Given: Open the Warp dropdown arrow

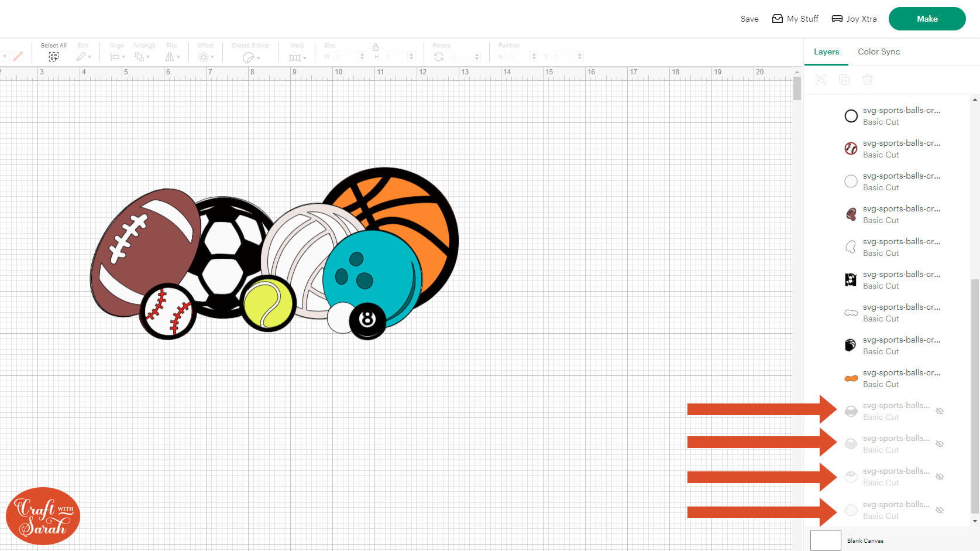Looking at the screenshot, I should [305, 58].
